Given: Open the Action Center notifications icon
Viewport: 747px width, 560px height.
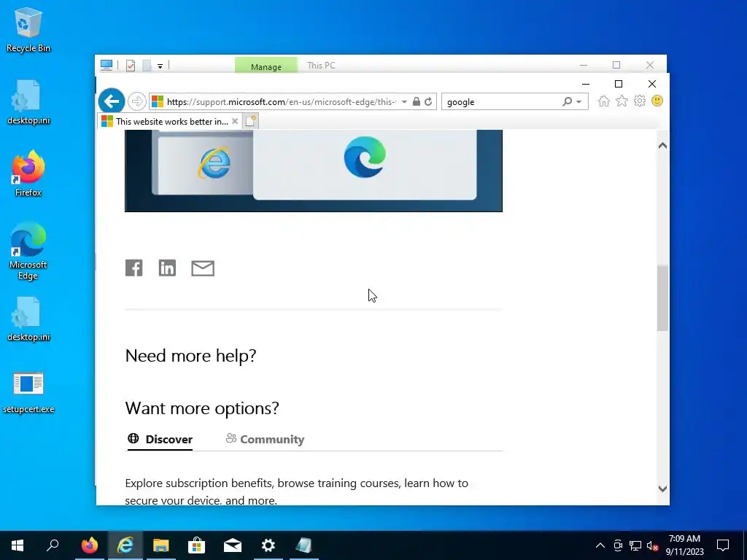Looking at the screenshot, I should (723, 545).
